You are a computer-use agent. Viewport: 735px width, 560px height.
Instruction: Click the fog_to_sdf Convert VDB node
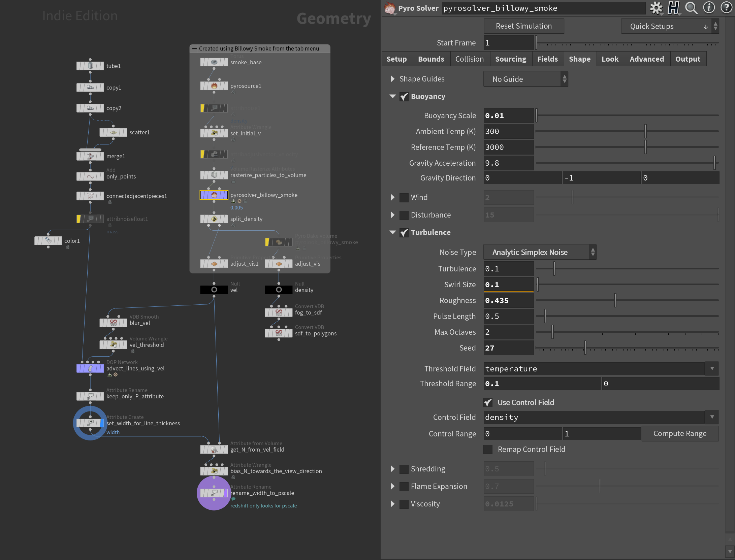[x=279, y=312]
